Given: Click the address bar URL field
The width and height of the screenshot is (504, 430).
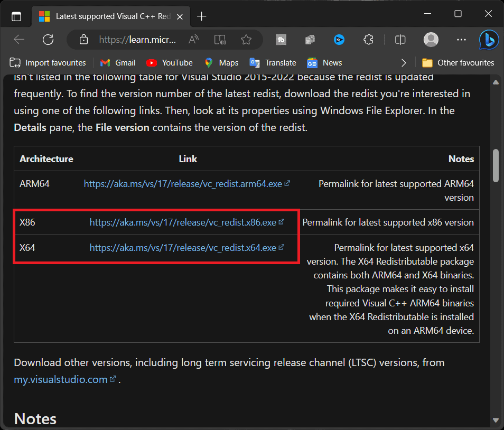Looking at the screenshot, I should click(137, 40).
